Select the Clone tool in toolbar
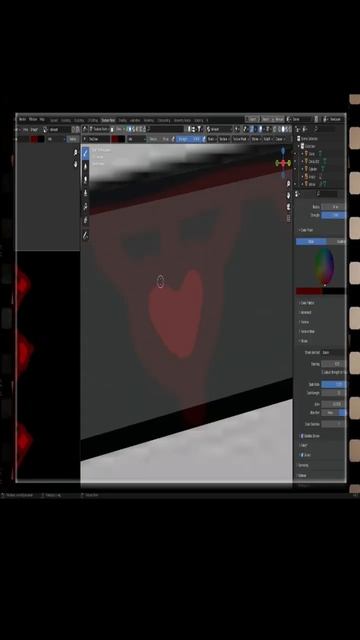The height and width of the screenshot is (640, 360). tap(85, 193)
